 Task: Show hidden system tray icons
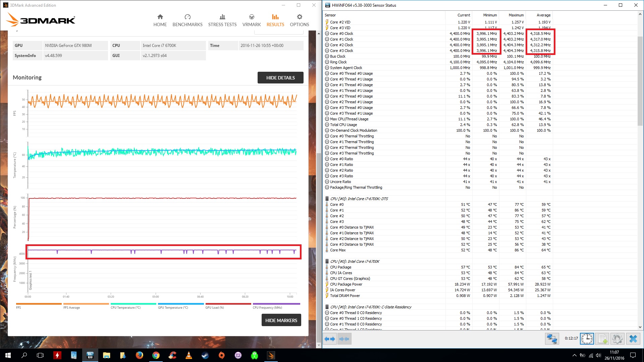(x=574, y=355)
